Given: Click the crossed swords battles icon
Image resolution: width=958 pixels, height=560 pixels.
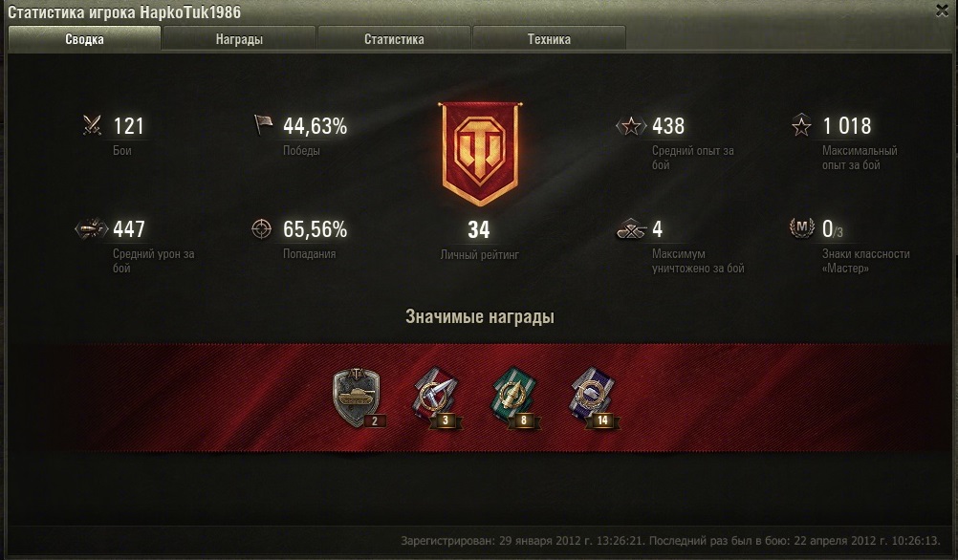Looking at the screenshot, I should click(x=92, y=125).
